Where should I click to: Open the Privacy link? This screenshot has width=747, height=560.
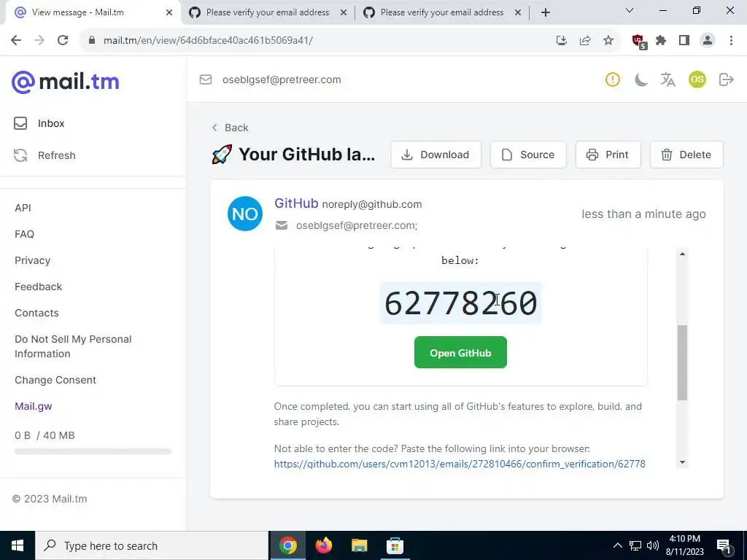(32, 260)
